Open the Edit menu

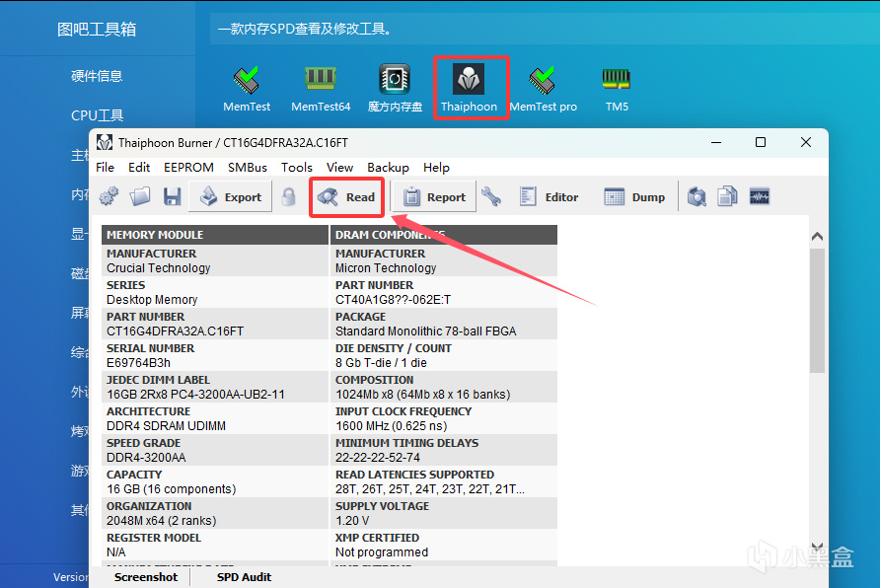coord(139,167)
